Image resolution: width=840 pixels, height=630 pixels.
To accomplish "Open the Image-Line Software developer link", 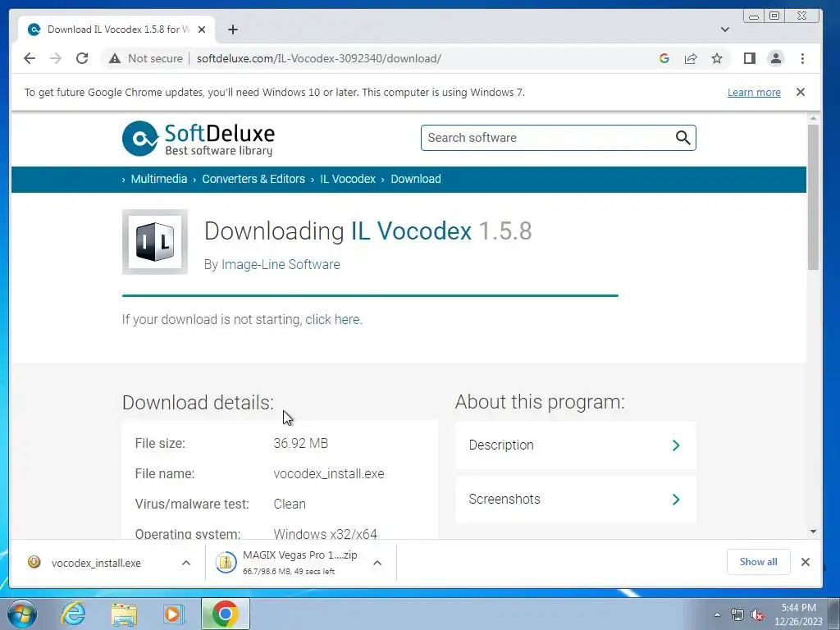I will 281,265.
